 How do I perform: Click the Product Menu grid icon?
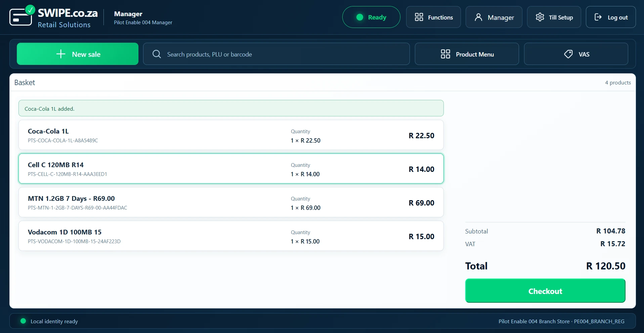pos(445,54)
